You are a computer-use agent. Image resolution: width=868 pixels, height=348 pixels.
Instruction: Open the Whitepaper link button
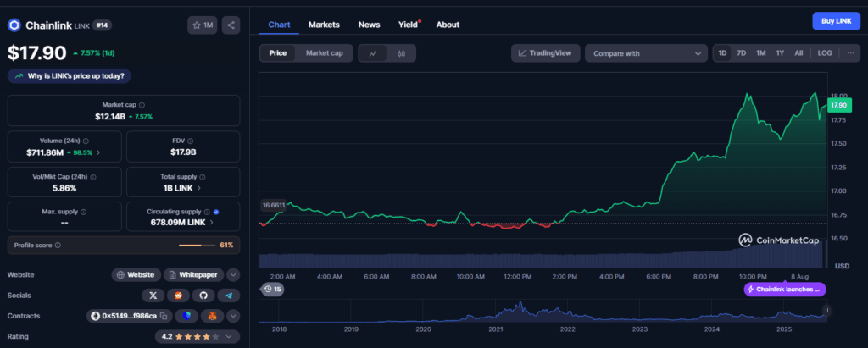click(194, 274)
